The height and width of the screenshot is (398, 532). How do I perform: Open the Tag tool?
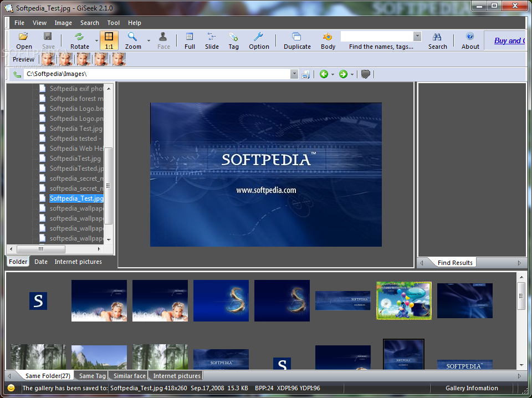[x=233, y=40]
